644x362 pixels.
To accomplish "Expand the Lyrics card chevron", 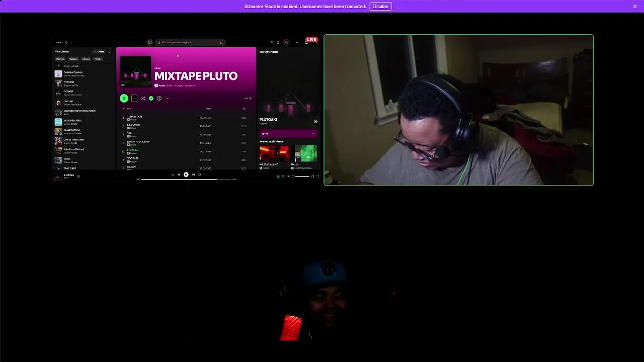I will point(313,134).
